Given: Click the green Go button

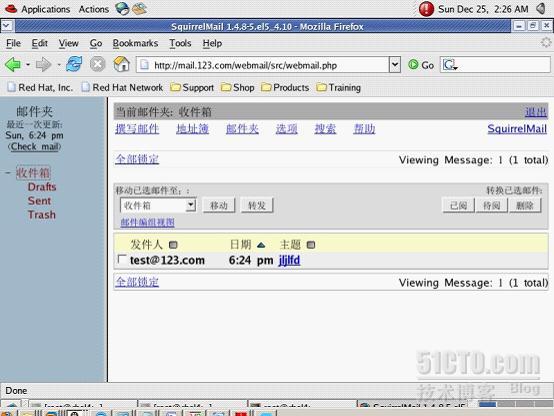Looking at the screenshot, I should 420,65.
